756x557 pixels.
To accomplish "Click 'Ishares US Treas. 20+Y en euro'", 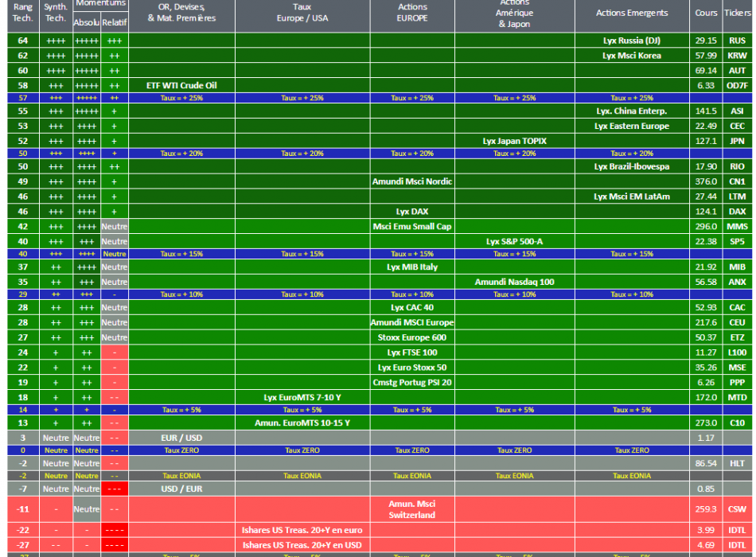I will (302, 530).
